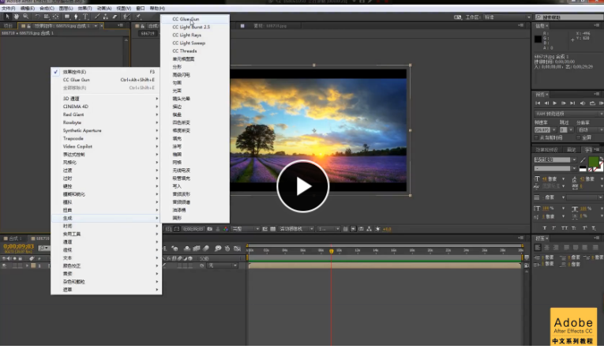
Task: Select the Type text tool
Action: 85,17
